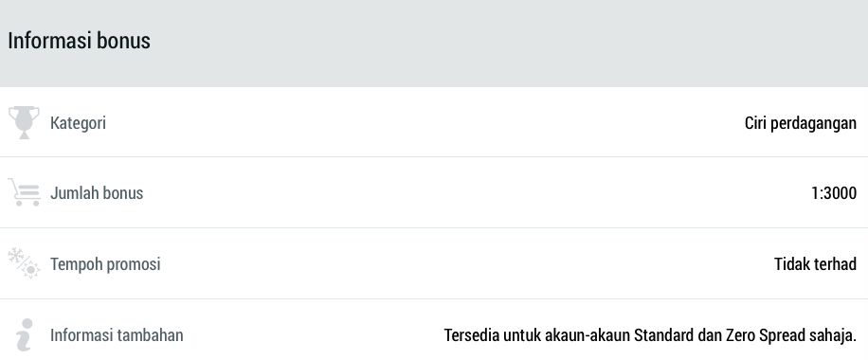This screenshot has height=360, width=868.
Task: Click the empty middle of the Kategori row
Action: 425,122
